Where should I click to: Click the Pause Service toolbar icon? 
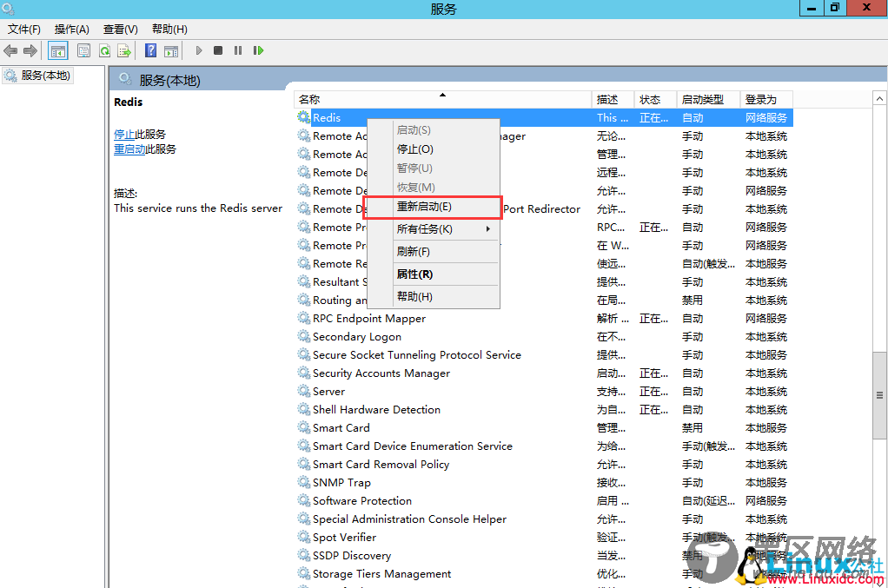click(238, 50)
